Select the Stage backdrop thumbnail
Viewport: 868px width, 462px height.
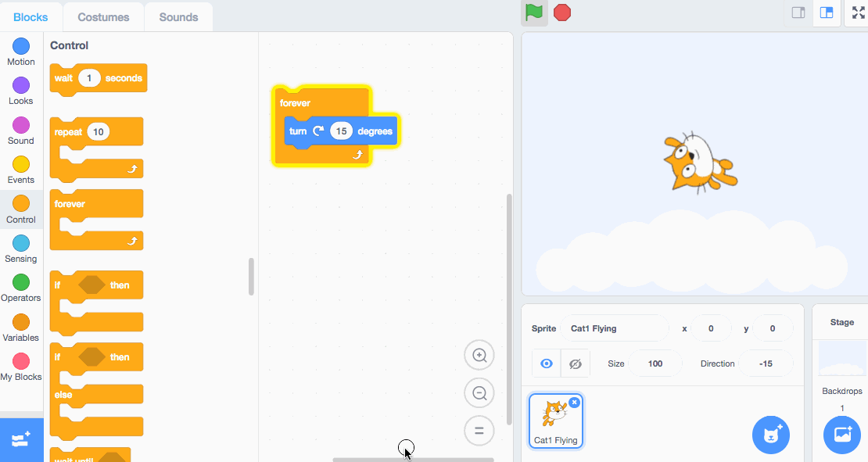842,359
